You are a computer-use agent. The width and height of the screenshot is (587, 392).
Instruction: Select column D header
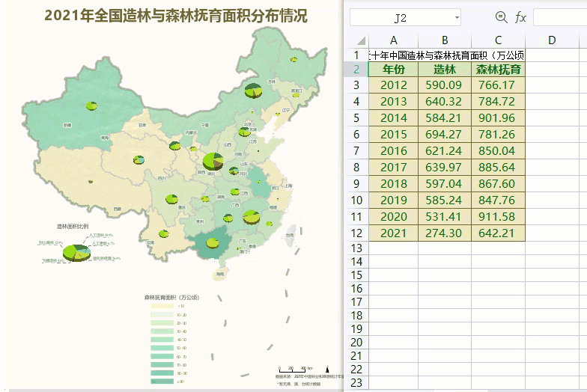click(552, 40)
